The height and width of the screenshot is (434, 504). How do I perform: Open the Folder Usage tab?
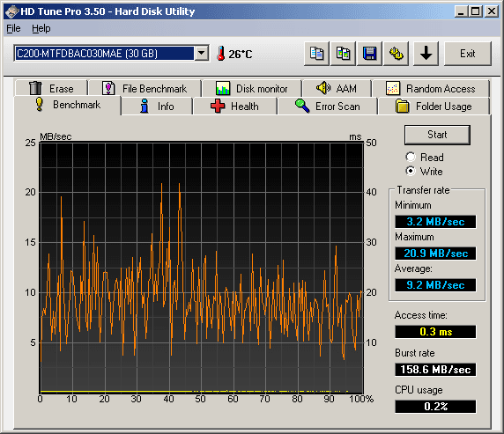[434, 107]
